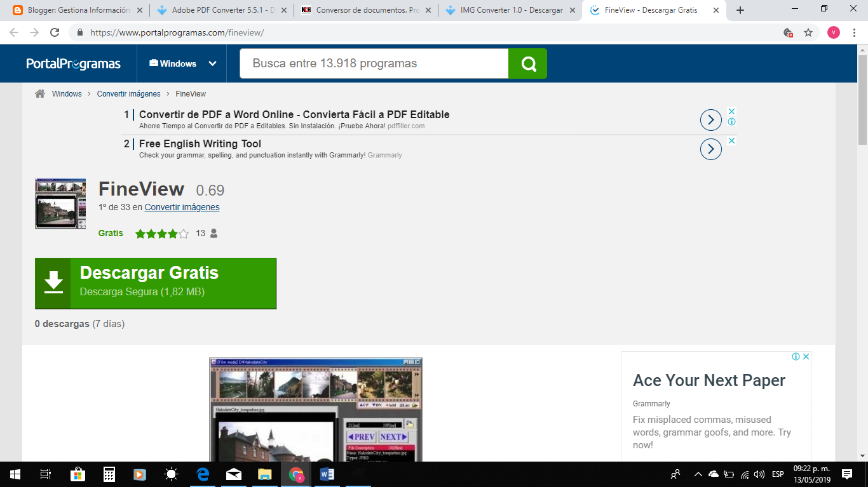
Task: Open the Convertir imágenes ranking link
Action: pyautogui.click(x=182, y=207)
